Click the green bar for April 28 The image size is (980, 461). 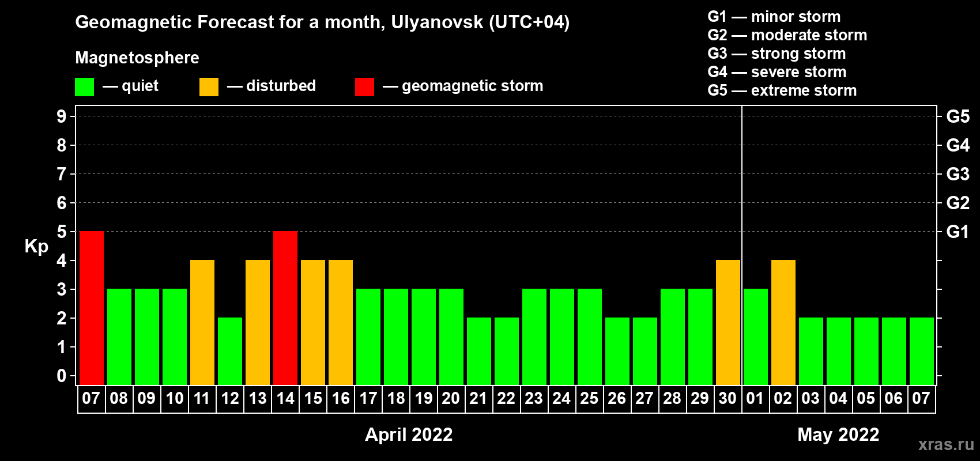click(x=673, y=337)
